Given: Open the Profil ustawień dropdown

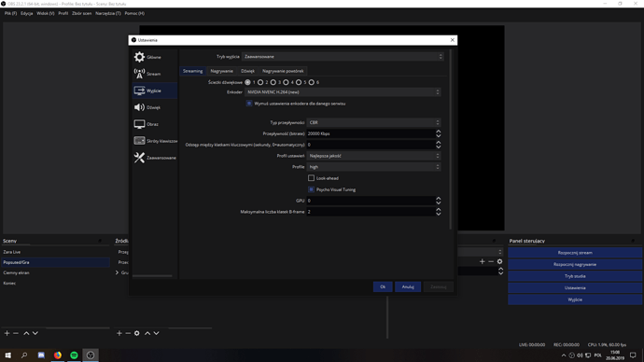Looking at the screenshot, I should tap(373, 156).
